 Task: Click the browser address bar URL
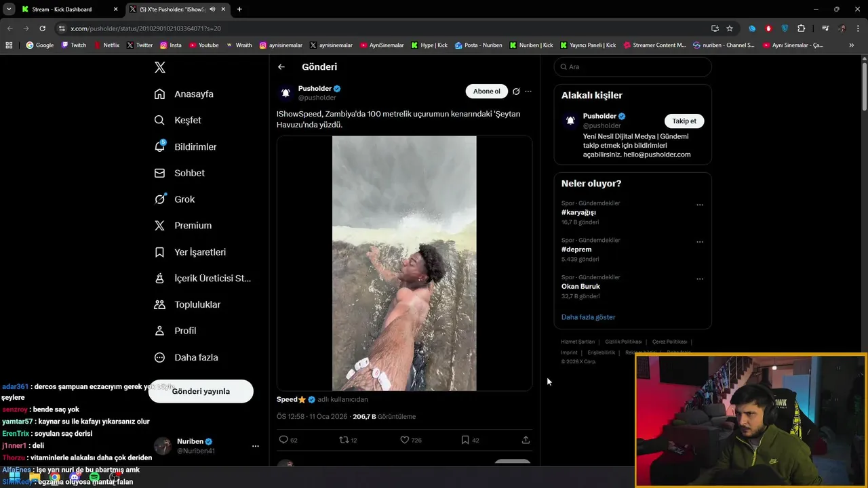(146, 28)
